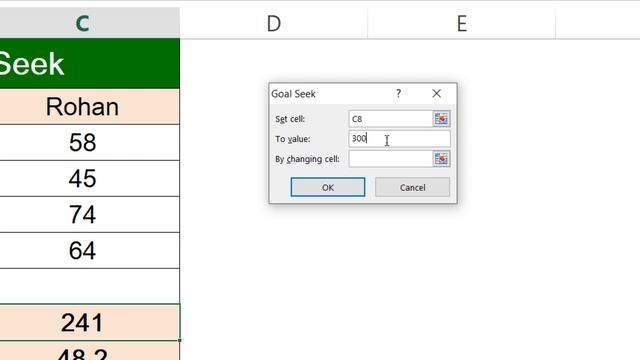
Task: Select column E header
Action: [x=462, y=23]
